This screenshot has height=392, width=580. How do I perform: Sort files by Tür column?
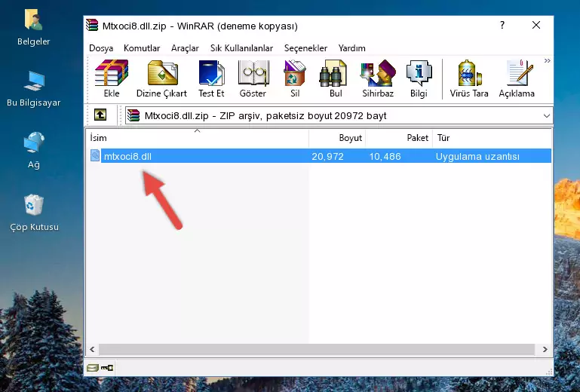click(492, 137)
